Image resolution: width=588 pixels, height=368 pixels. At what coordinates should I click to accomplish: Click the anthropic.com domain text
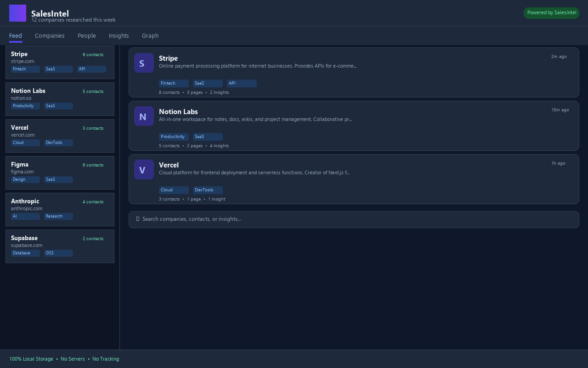point(27,208)
